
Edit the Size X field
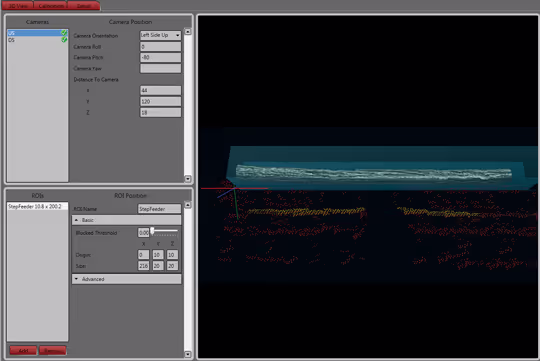pos(144,266)
